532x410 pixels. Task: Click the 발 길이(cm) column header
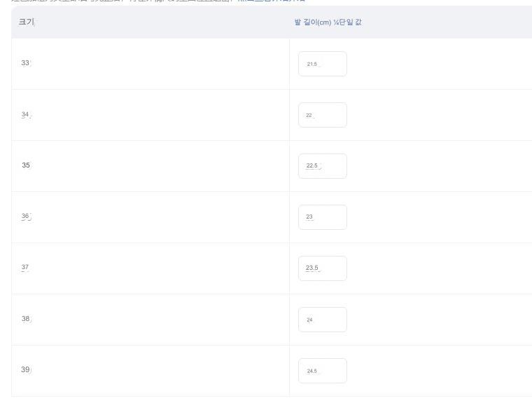click(328, 22)
